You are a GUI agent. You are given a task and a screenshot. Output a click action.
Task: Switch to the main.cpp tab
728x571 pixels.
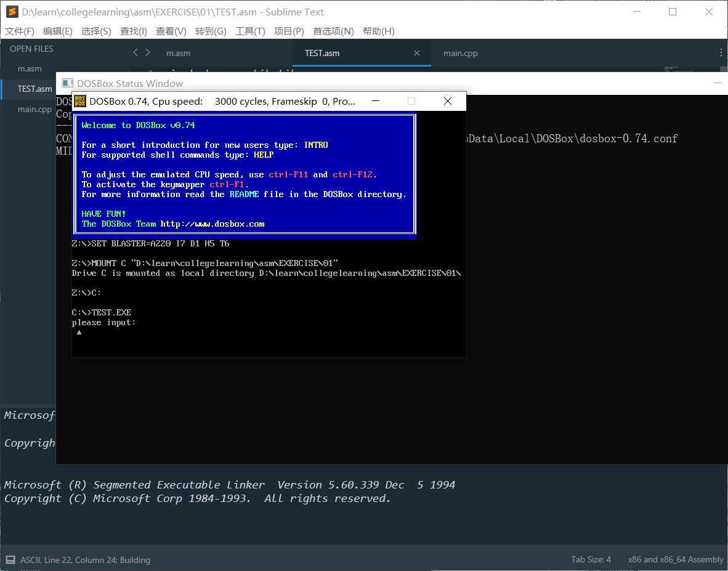pyautogui.click(x=460, y=53)
